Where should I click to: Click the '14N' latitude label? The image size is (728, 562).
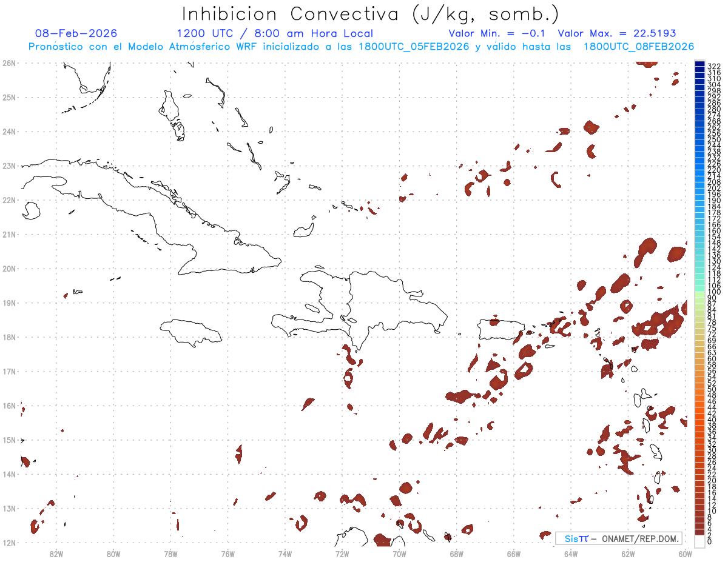coord(9,473)
